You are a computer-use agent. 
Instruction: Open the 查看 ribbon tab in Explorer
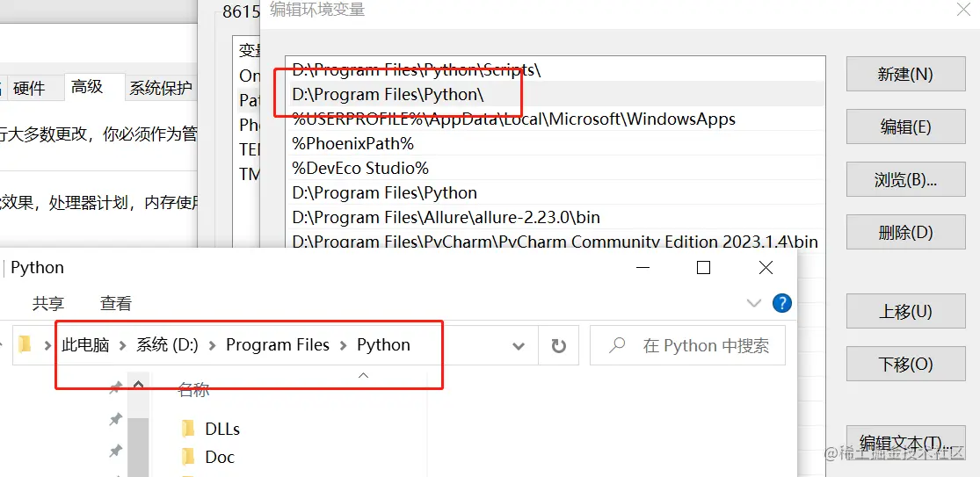click(x=116, y=303)
